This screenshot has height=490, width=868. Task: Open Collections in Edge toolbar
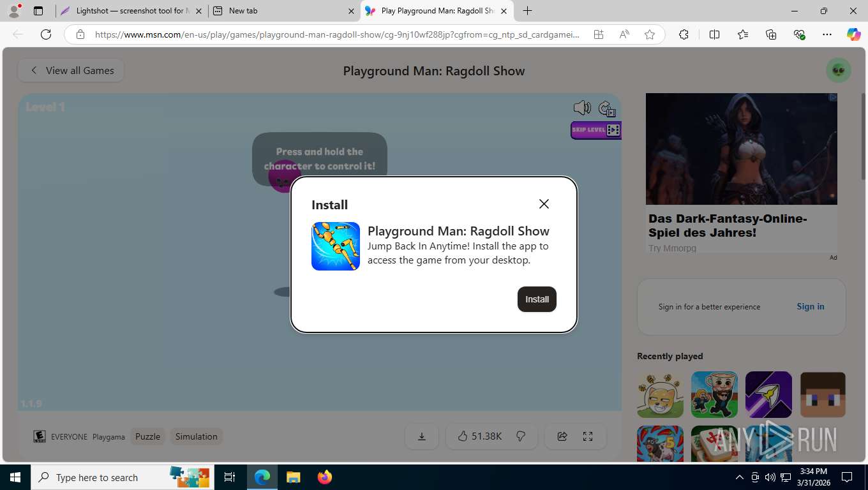point(771,34)
